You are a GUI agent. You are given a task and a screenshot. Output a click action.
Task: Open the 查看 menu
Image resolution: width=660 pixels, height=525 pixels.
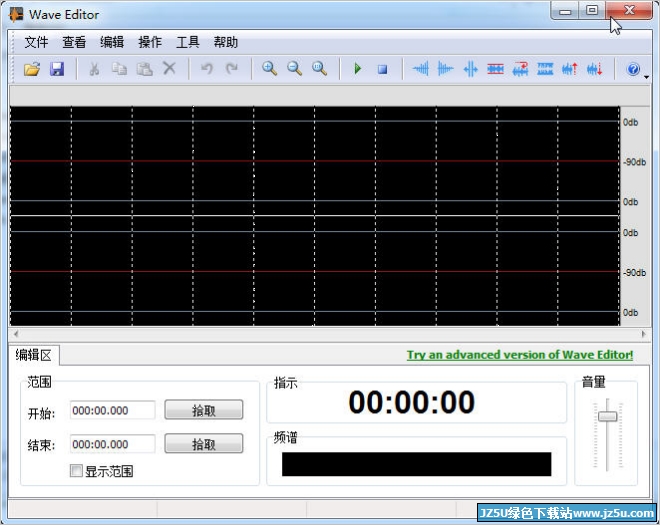point(74,42)
